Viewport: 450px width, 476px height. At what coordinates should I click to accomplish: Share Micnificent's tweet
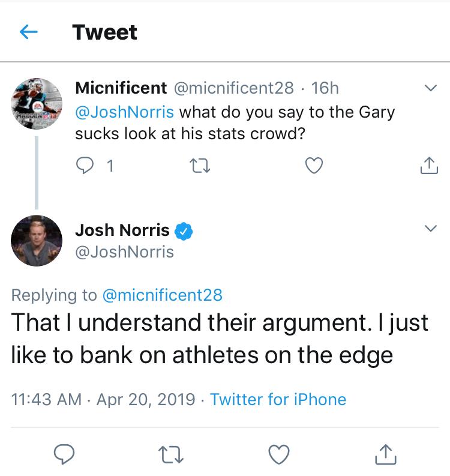(x=429, y=165)
